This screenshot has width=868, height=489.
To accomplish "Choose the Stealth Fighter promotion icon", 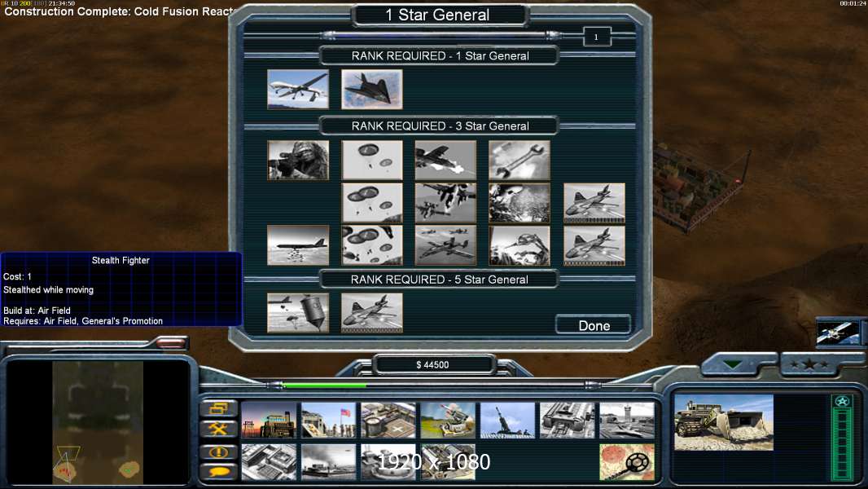I will (x=372, y=89).
